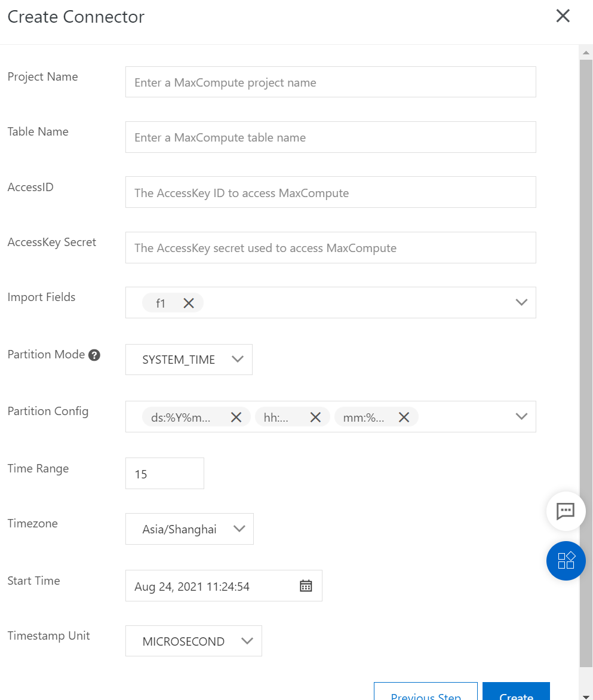Screen dimensions: 593x700
Task: Remove the f1 tag from Import Fields
Action: pyautogui.click(x=189, y=303)
